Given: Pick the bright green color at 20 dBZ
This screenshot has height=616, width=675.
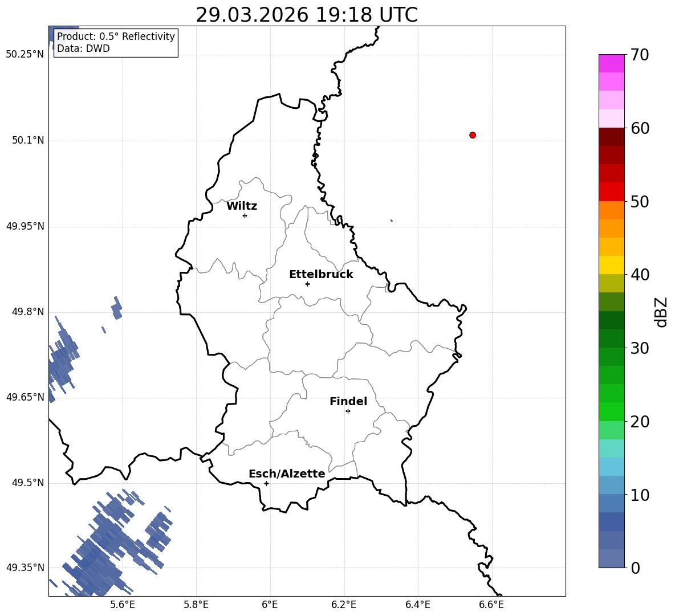Looking at the screenshot, I should 611,411.
